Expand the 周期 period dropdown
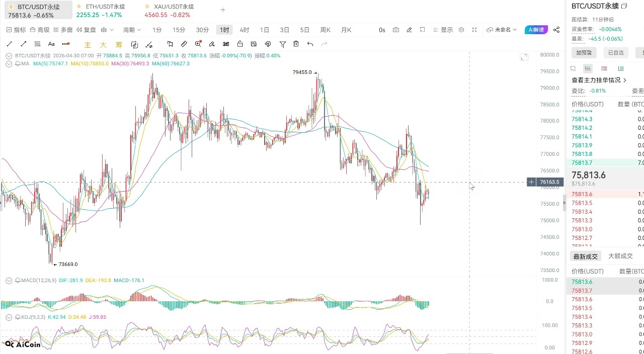Screen dimensions: 644x354 point(132,30)
